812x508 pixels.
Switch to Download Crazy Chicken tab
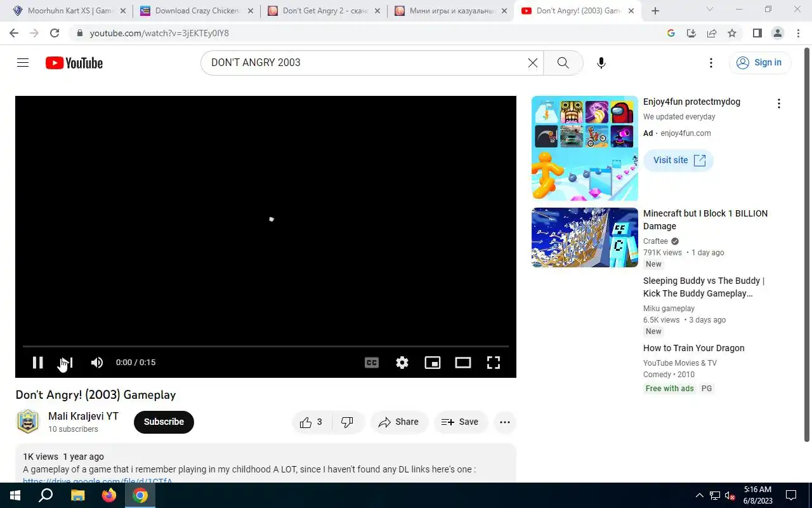coord(197,11)
